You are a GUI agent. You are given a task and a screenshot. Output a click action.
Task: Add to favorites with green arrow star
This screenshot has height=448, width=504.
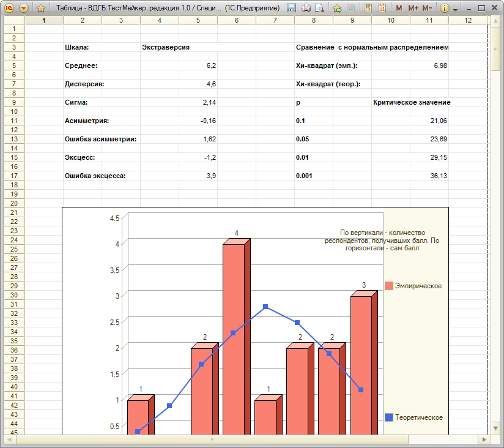337,8
